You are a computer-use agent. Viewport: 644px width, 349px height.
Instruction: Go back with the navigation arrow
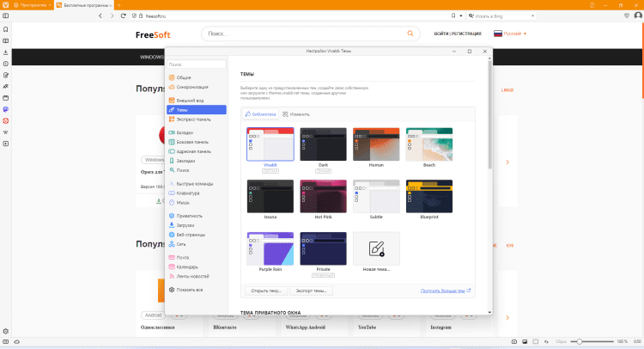(x=100, y=16)
